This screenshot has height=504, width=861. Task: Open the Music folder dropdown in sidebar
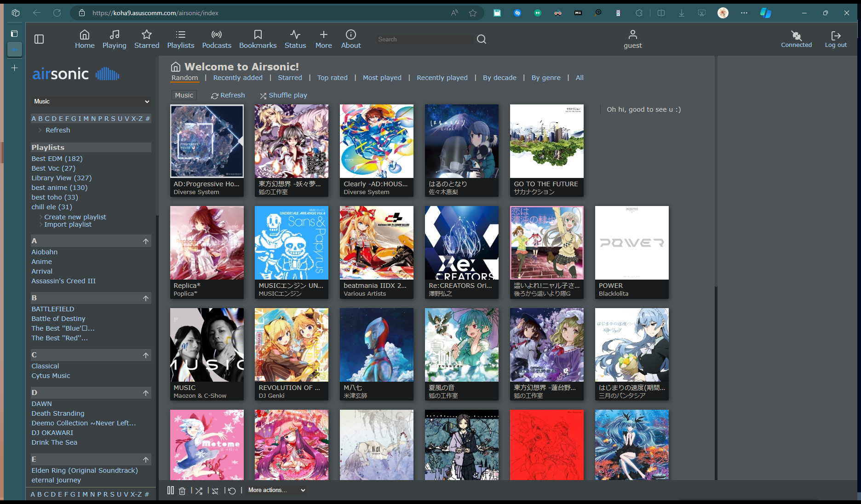91,101
